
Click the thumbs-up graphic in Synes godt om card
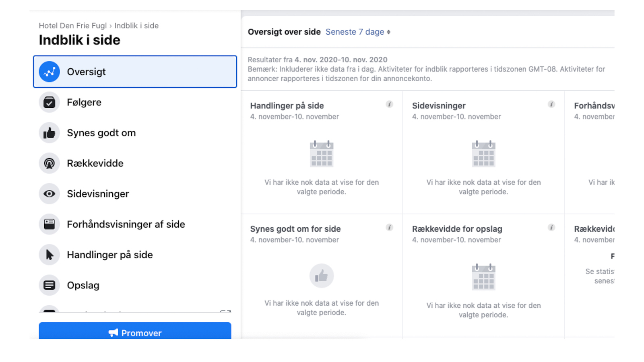[321, 276]
